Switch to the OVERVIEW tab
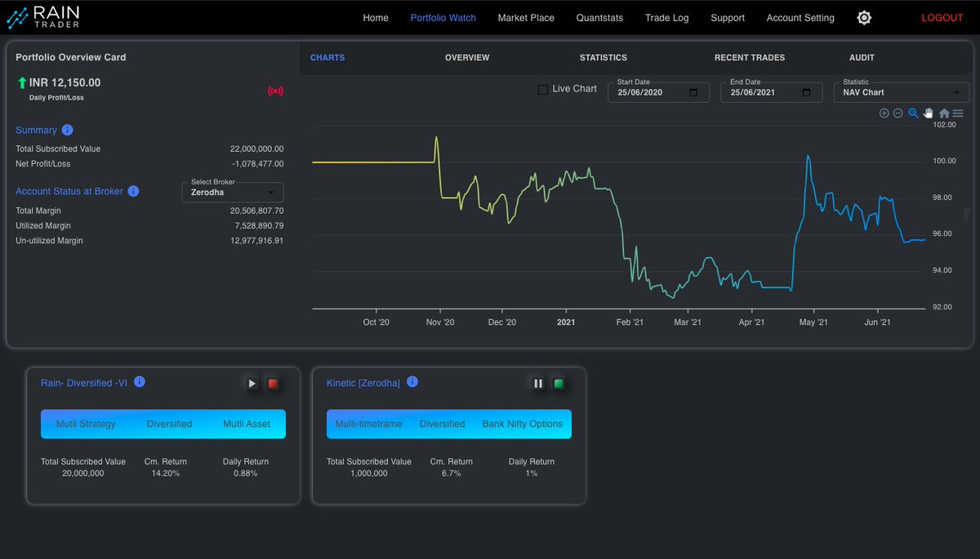Image resolution: width=980 pixels, height=559 pixels. coord(467,58)
